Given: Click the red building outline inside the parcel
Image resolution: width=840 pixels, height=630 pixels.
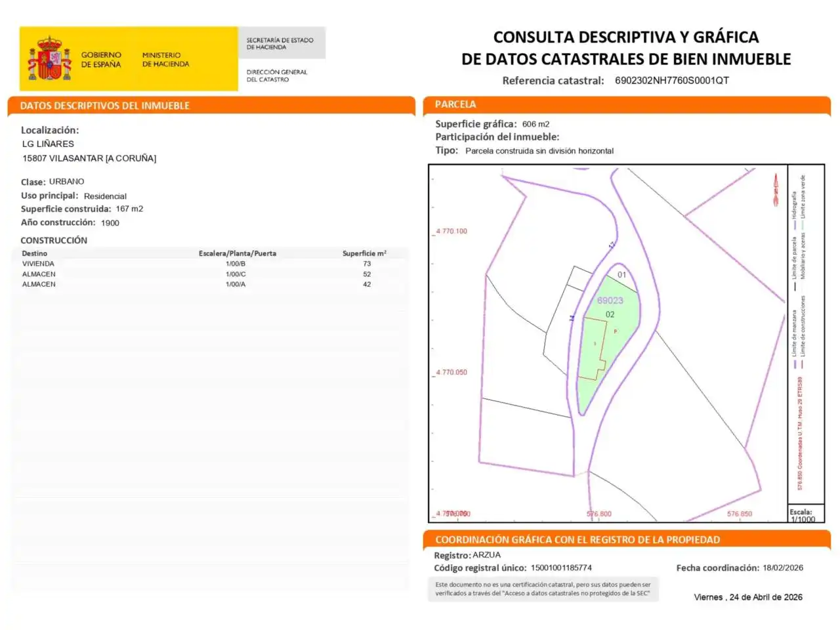Looking at the screenshot, I should tap(593, 350).
